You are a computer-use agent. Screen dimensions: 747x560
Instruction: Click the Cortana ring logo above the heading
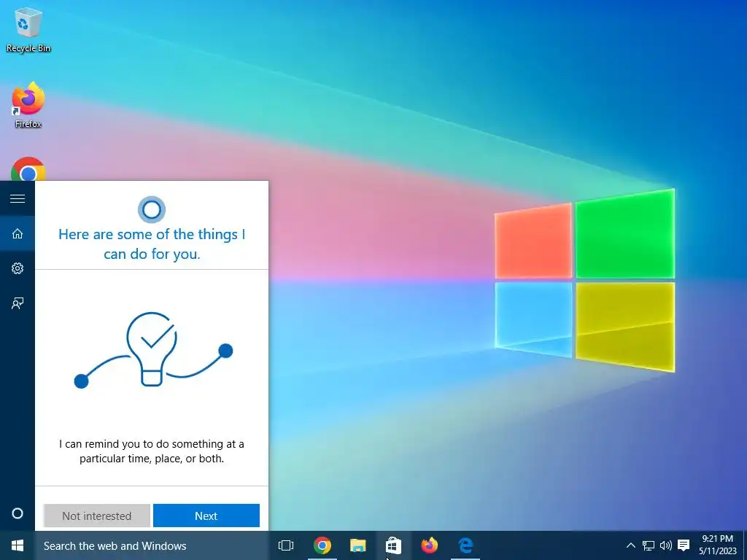click(x=152, y=209)
